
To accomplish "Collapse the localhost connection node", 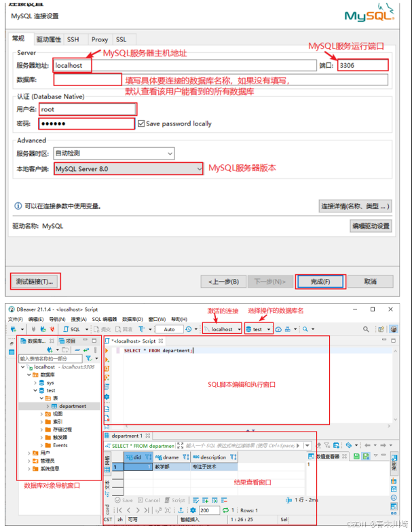I will coord(23,366).
